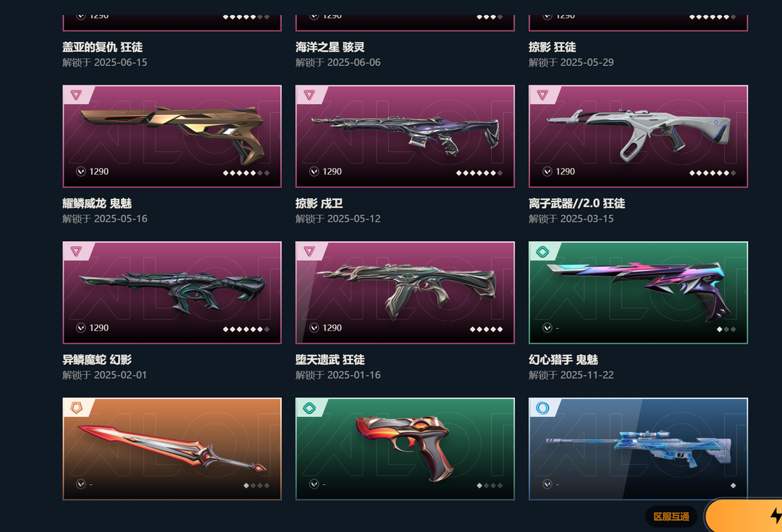The height and width of the screenshot is (532, 782).
Task: Click the lightning bolt icon on orange button
Action: click(776, 515)
